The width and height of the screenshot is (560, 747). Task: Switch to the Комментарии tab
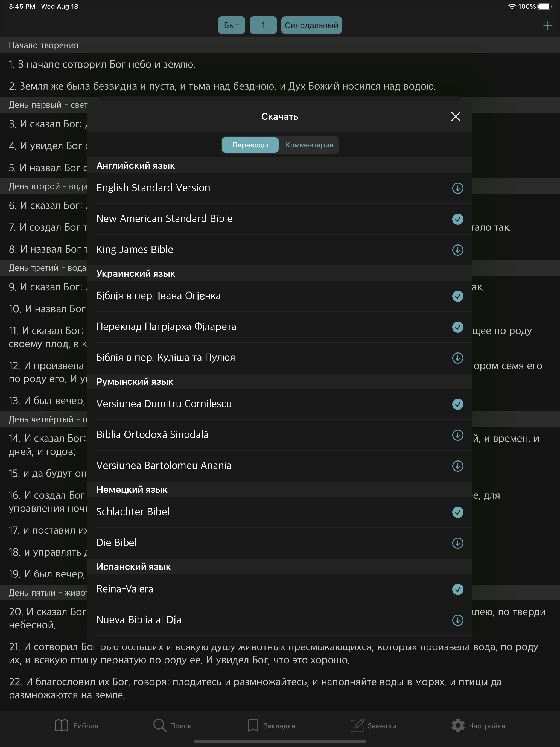(x=309, y=145)
